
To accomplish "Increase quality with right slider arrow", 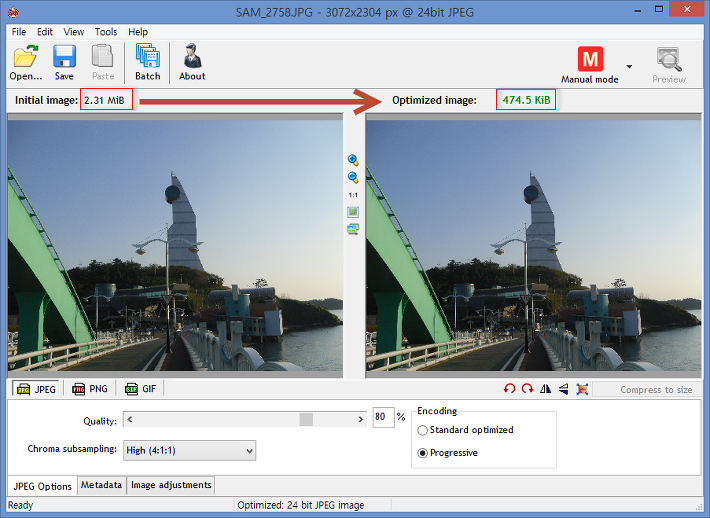I will [360, 419].
